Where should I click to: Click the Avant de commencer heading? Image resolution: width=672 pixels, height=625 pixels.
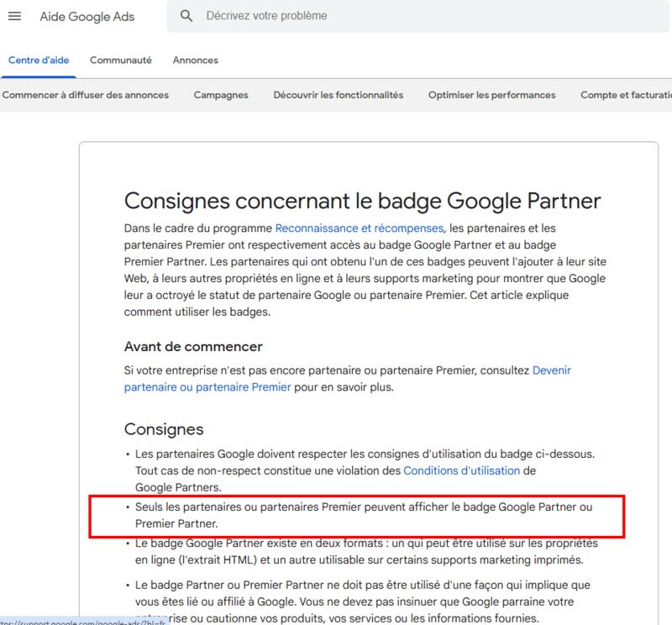[x=193, y=346]
